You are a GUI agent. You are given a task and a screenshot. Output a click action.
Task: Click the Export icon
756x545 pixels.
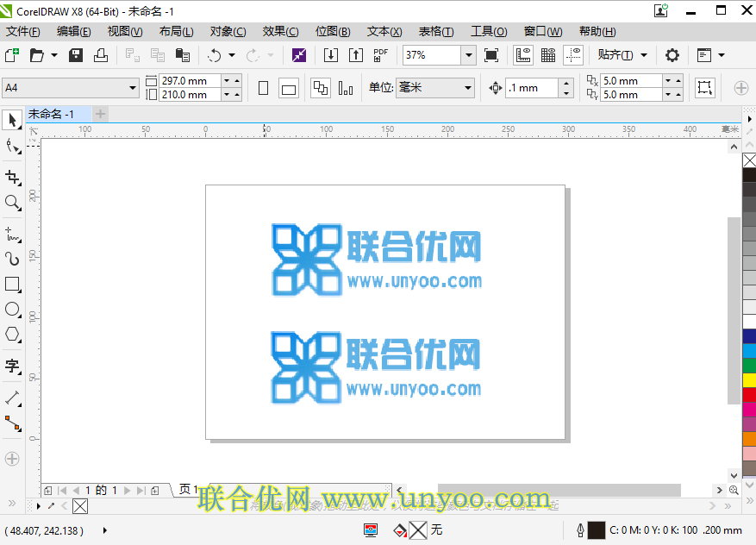click(x=356, y=55)
